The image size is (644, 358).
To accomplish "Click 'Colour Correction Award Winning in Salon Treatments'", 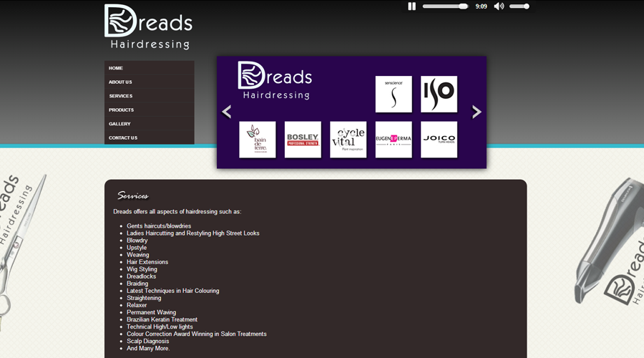I will coord(197,334).
